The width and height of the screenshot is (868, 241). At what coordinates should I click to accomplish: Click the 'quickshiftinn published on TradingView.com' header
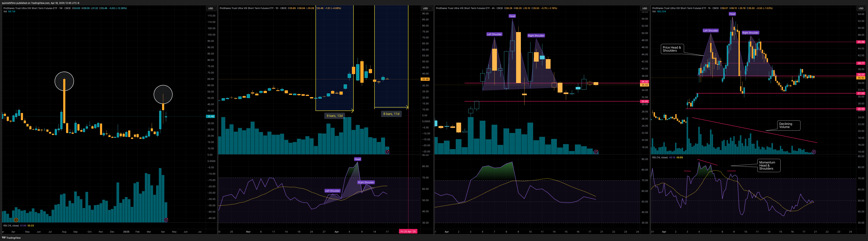click(x=40, y=3)
